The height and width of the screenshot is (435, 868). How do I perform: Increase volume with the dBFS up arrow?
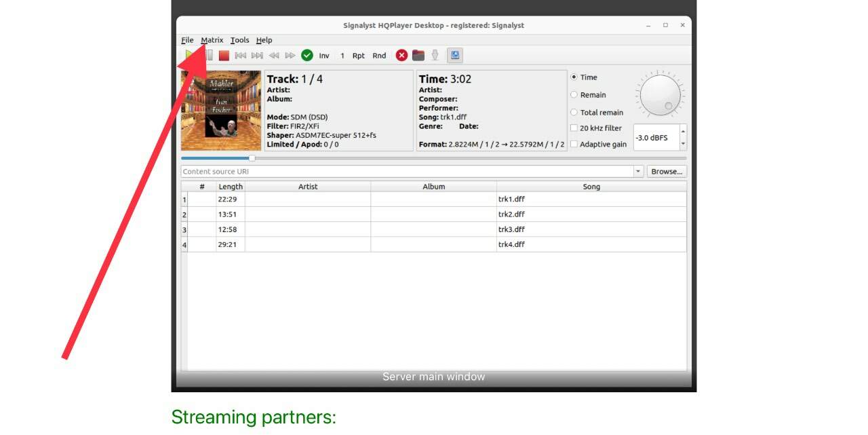coord(683,131)
